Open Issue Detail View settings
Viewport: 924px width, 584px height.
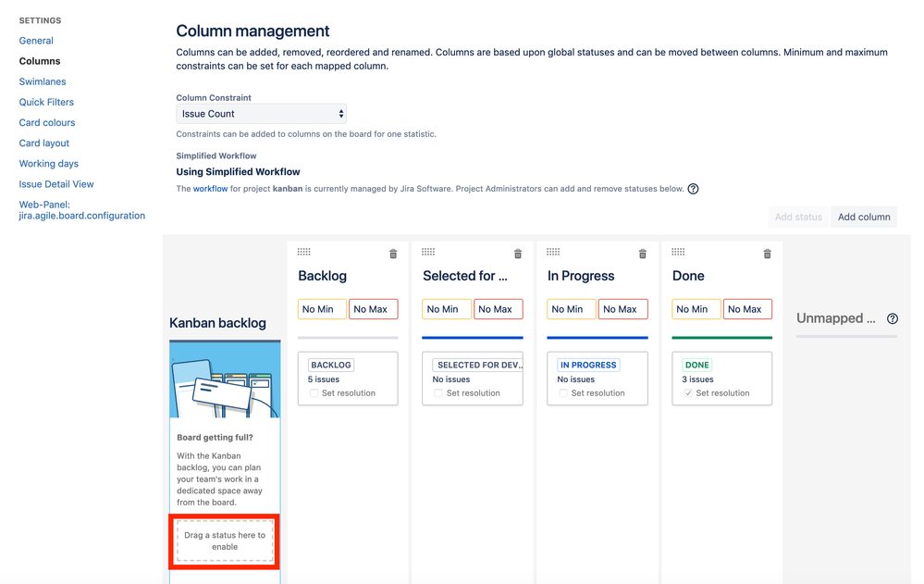(56, 184)
